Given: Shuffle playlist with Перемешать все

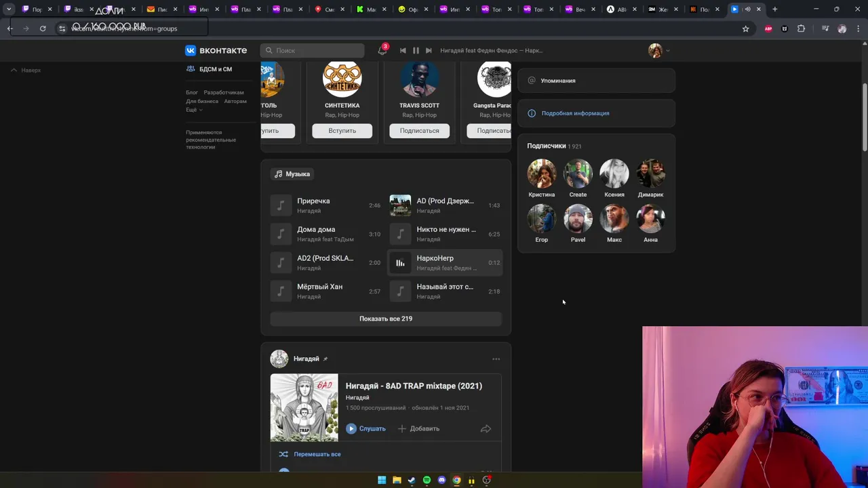Looking at the screenshot, I should [310, 454].
